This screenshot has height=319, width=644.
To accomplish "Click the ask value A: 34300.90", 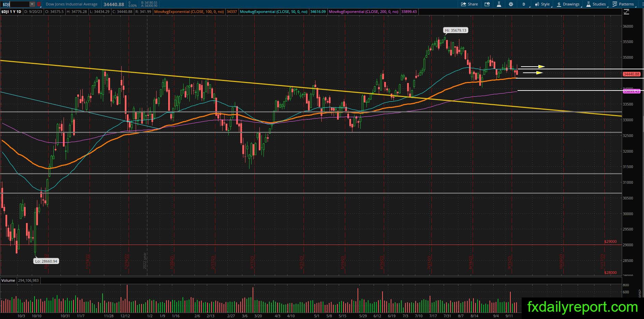I will click(149, 6).
